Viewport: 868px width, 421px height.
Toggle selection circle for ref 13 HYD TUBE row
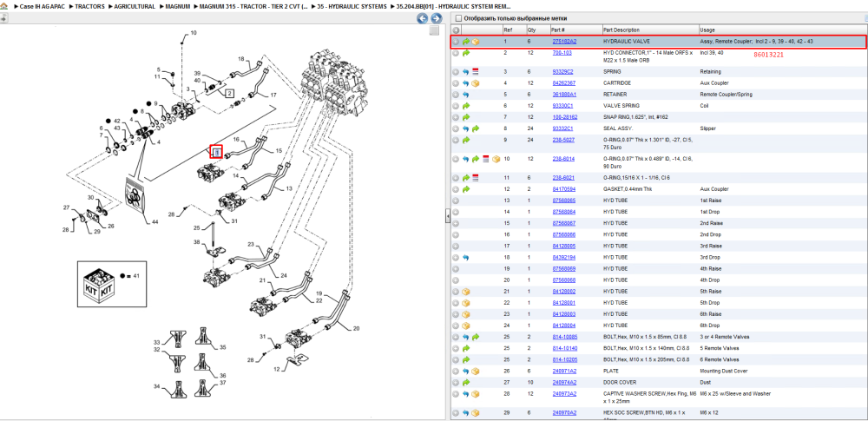click(x=457, y=201)
